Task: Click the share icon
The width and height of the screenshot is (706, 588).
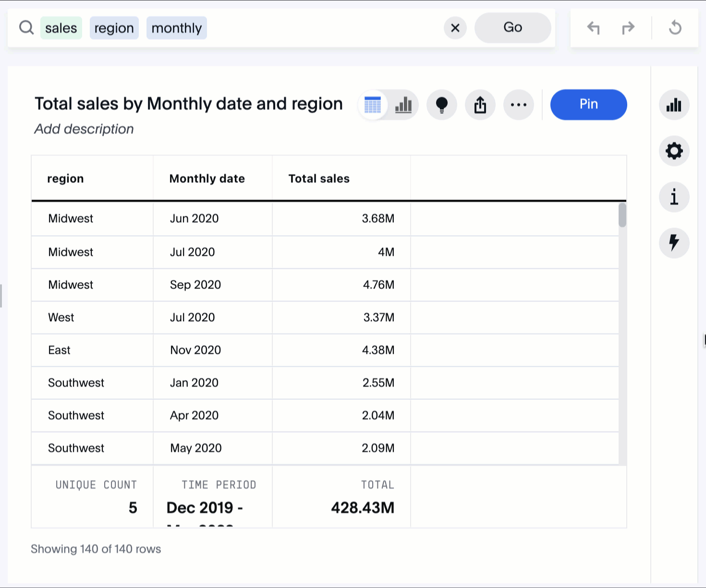Action: (480, 105)
